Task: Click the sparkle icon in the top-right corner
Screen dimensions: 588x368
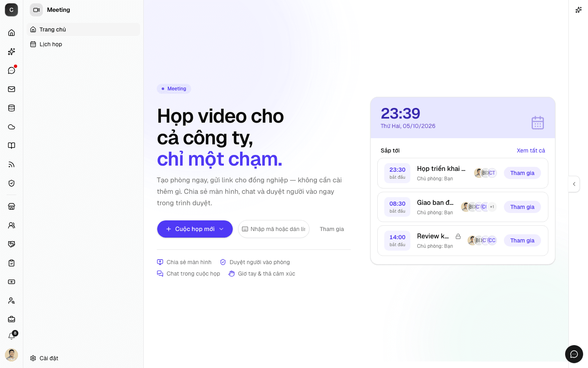Action: coord(578,10)
